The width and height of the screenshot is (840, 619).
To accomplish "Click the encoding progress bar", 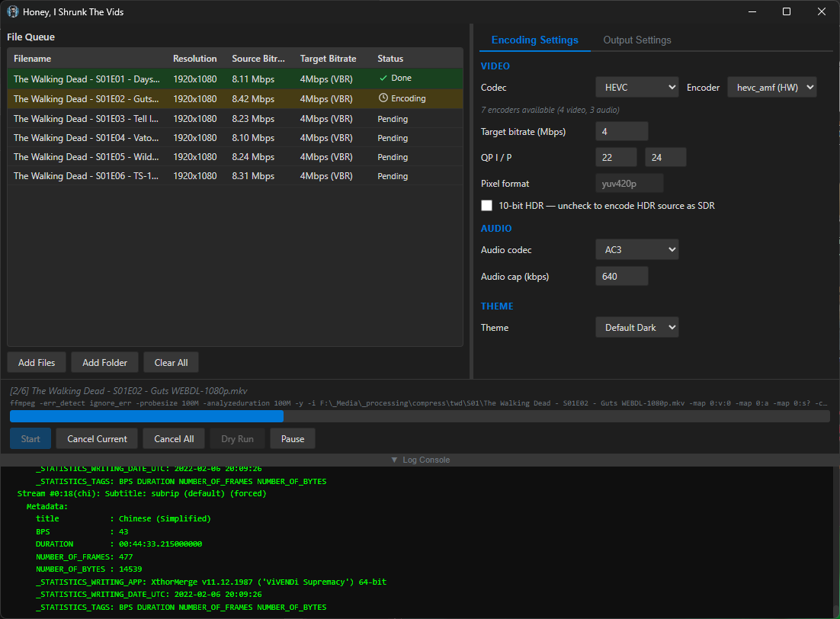I will tap(419, 416).
